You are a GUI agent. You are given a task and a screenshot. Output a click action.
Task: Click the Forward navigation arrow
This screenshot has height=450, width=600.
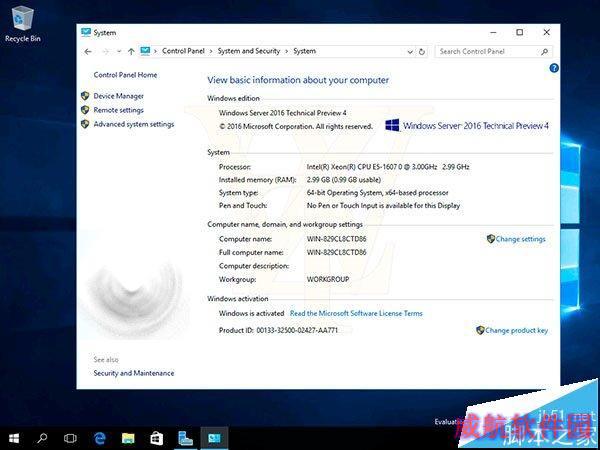[x=106, y=51]
